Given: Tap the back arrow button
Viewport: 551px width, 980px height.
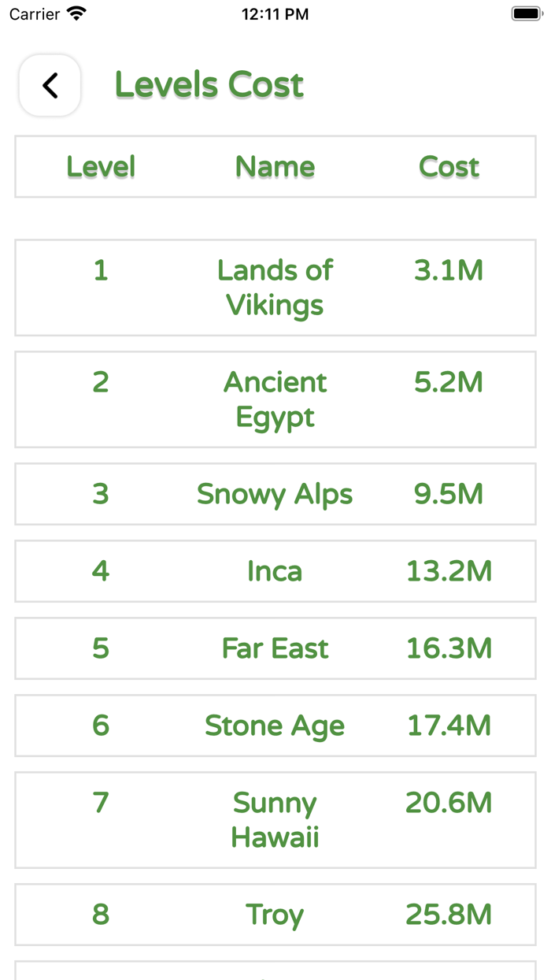Looking at the screenshot, I should 50,85.
